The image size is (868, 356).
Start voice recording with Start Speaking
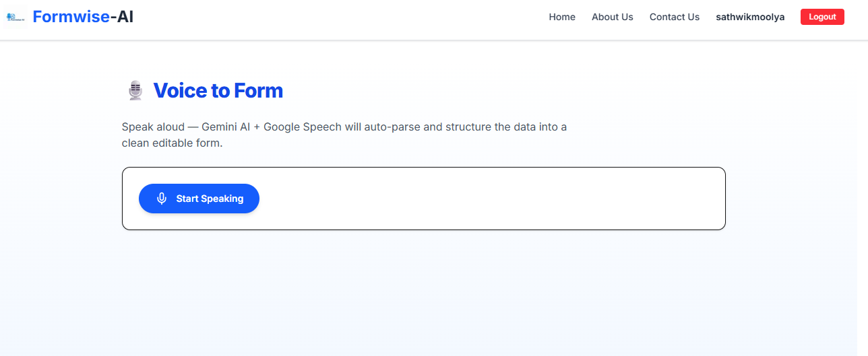coord(199,199)
